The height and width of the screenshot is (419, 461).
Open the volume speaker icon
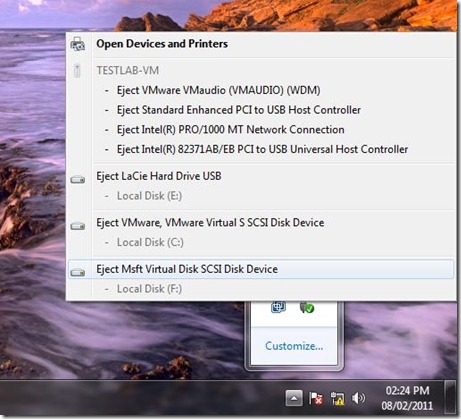click(x=359, y=398)
